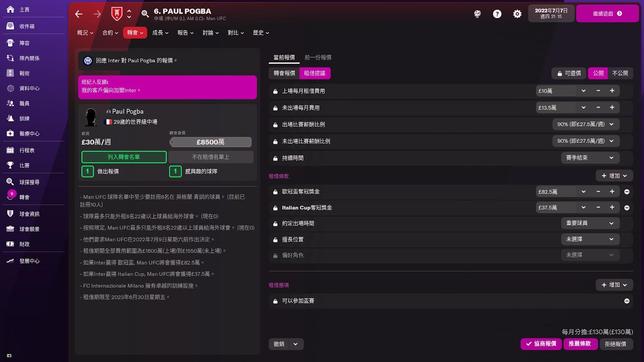Select 公開 visibility option
This screenshot has width=644, height=362.
coord(598,73)
